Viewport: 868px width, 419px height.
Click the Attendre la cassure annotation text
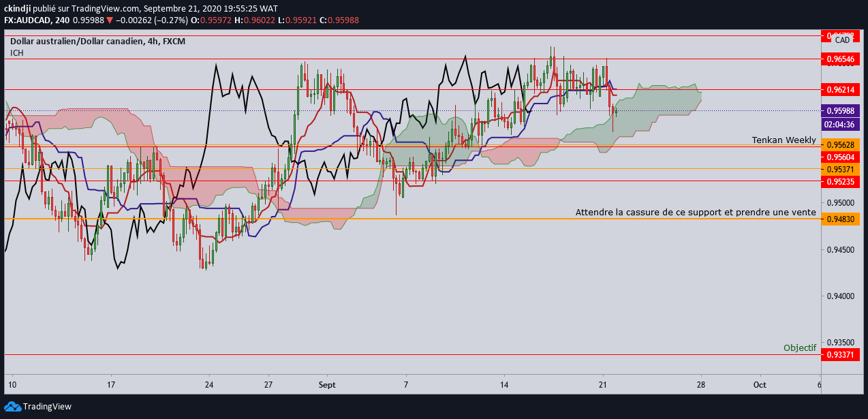(695, 213)
